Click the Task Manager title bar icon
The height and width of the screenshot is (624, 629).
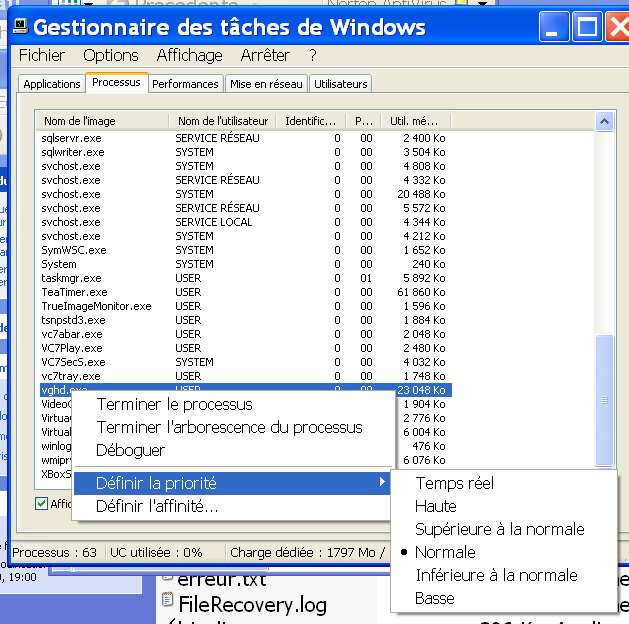coord(20,27)
